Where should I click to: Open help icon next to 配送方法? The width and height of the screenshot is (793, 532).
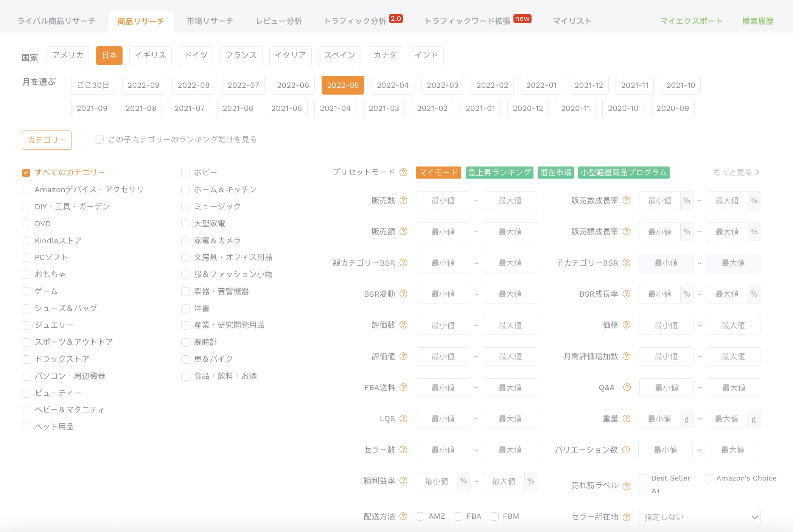pyautogui.click(x=403, y=516)
